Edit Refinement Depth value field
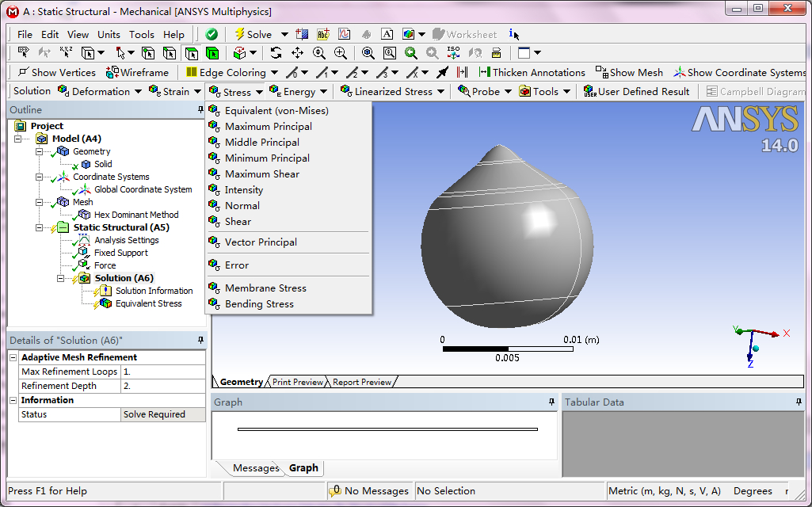Screen dimensions: 812x507 click(x=162, y=386)
